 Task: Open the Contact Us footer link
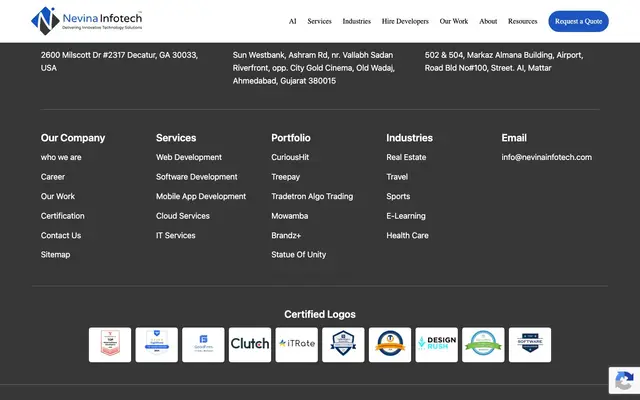(x=61, y=236)
